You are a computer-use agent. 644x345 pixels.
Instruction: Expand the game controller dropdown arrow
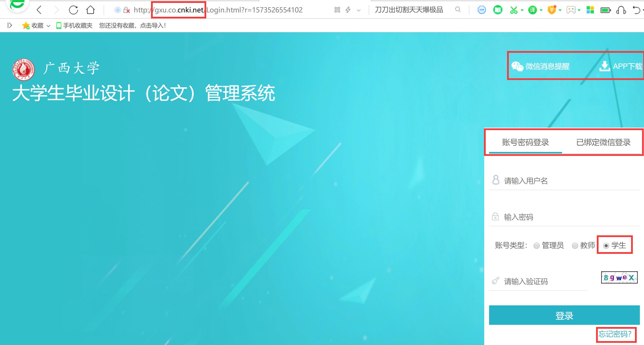tap(579, 10)
